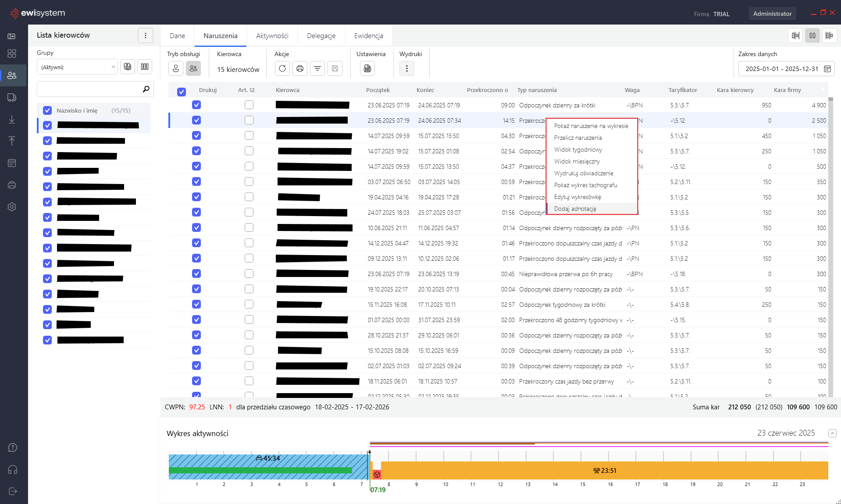Click the help question mark icon
This screenshot has height=504, width=841.
(x=12, y=447)
